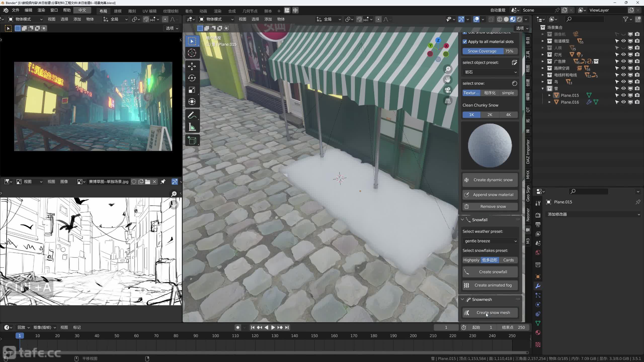The width and height of the screenshot is (644, 362).
Task: Switch to UV 编辑 workspace tab
Action: pos(149,11)
